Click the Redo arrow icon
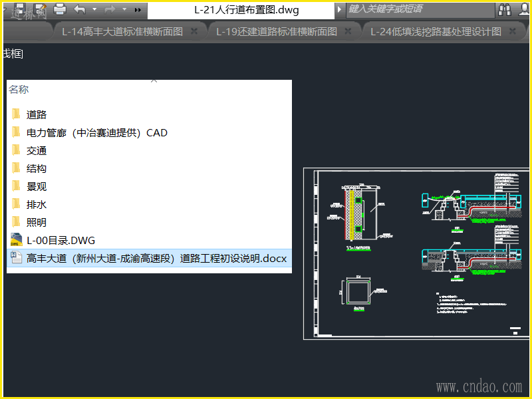532x399 pixels. [x=110, y=9]
